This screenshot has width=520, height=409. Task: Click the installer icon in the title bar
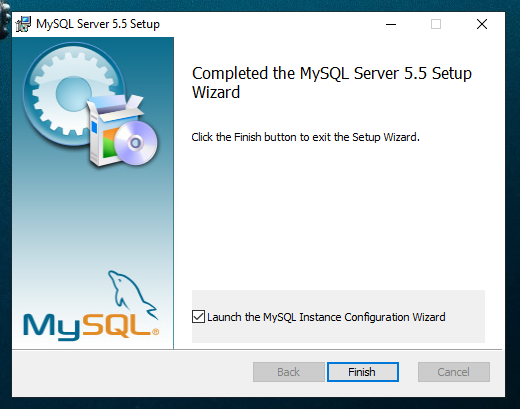click(x=23, y=24)
